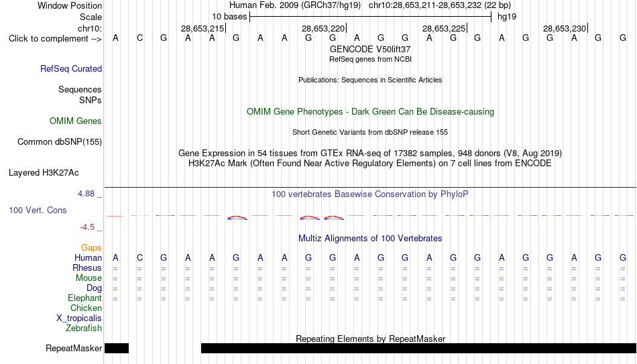Click the RepeatMasker track label
This screenshot has height=364, width=637.
(x=74, y=348)
